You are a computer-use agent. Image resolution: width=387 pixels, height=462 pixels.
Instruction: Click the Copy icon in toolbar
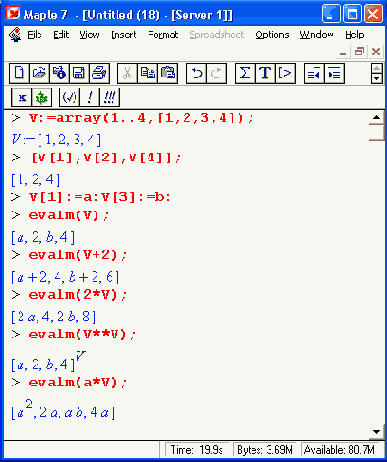147,73
